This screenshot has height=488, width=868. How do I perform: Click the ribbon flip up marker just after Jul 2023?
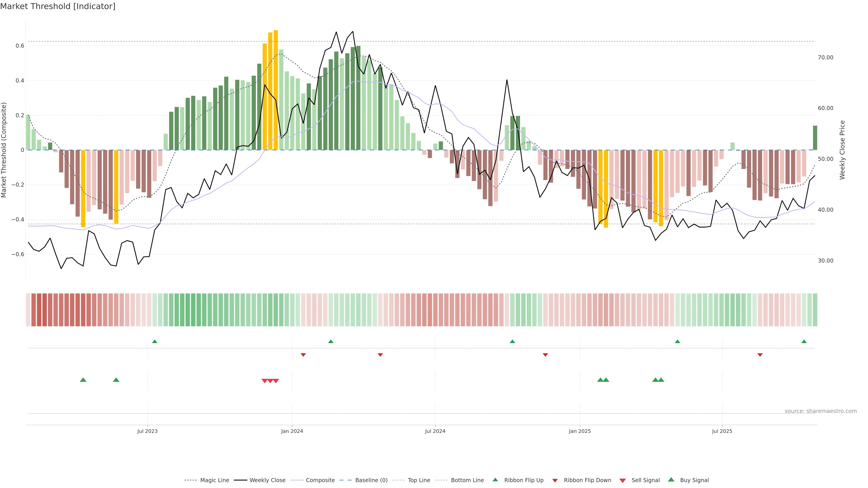pos(155,342)
